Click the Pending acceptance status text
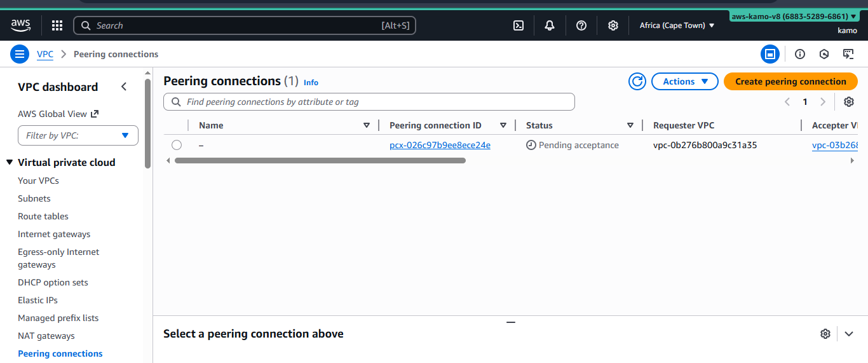 click(x=579, y=145)
